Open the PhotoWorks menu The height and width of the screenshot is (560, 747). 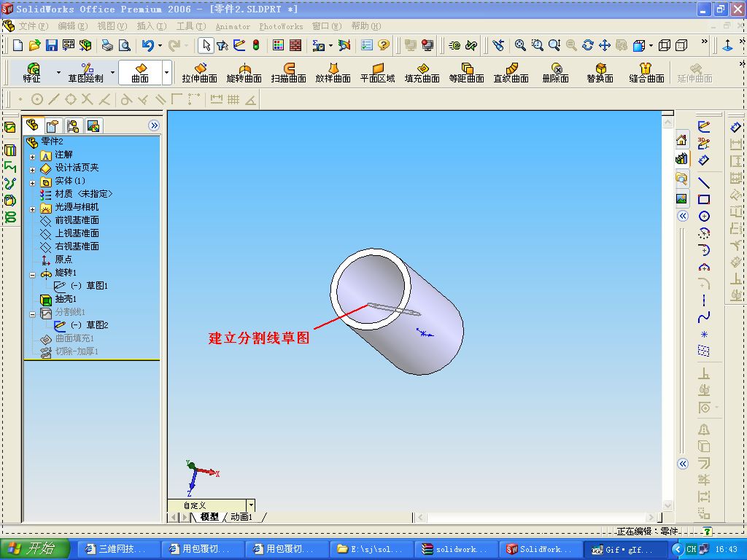coord(281,26)
